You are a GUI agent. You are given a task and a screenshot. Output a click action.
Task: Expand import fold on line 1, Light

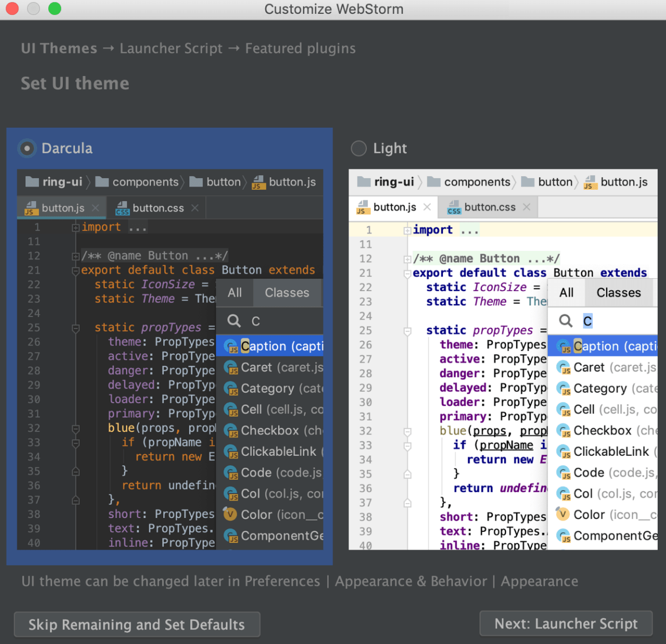[407, 230]
